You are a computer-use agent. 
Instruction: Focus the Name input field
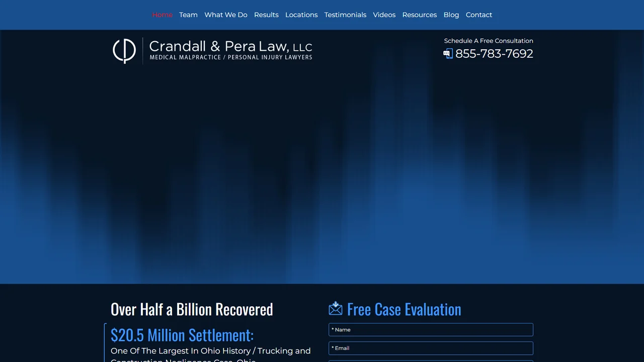tap(431, 330)
